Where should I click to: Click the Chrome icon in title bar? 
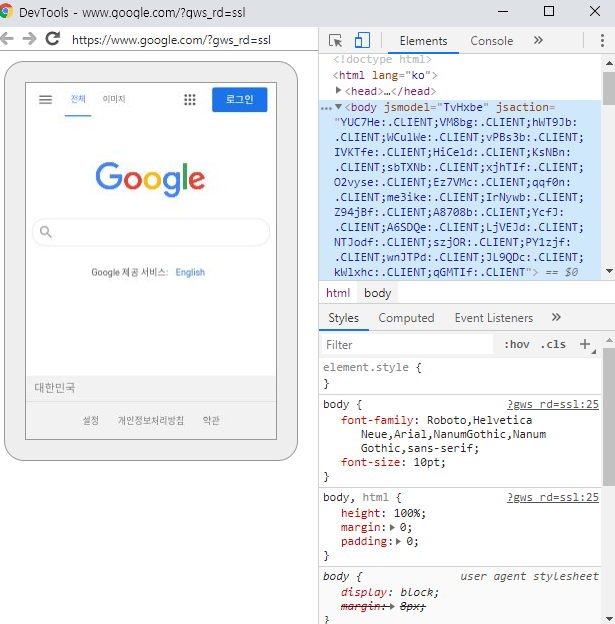(6, 11)
